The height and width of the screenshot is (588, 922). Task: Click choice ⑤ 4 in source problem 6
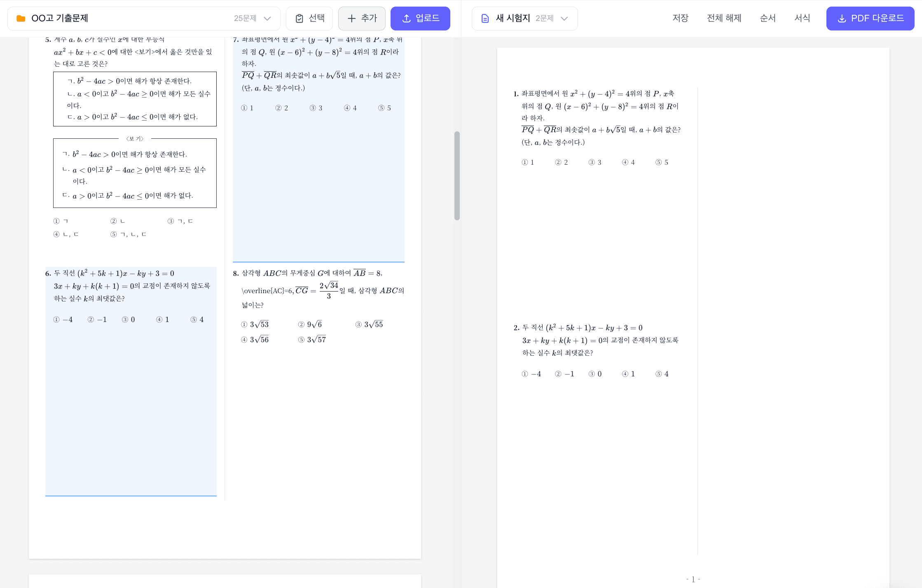pyautogui.click(x=197, y=320)
